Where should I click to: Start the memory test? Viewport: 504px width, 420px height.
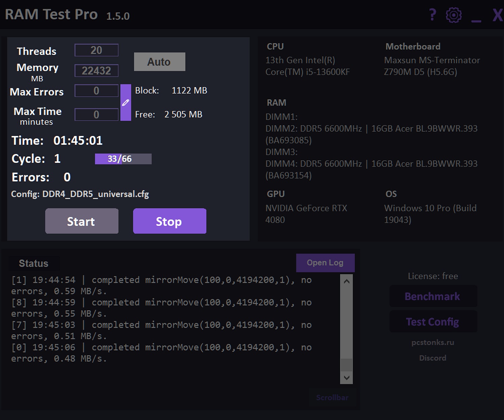82,221
